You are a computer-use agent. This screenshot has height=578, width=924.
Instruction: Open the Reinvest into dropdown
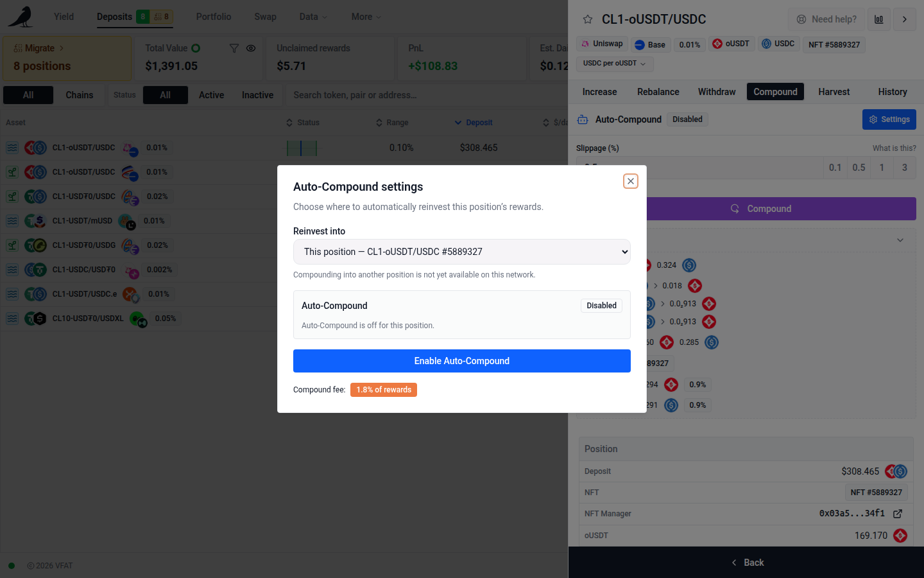(x=462, y=252)
